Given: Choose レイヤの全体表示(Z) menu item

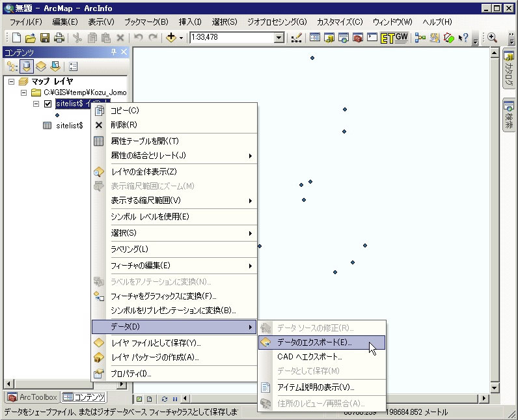Looking at the screenshot, I should point(174,172).
